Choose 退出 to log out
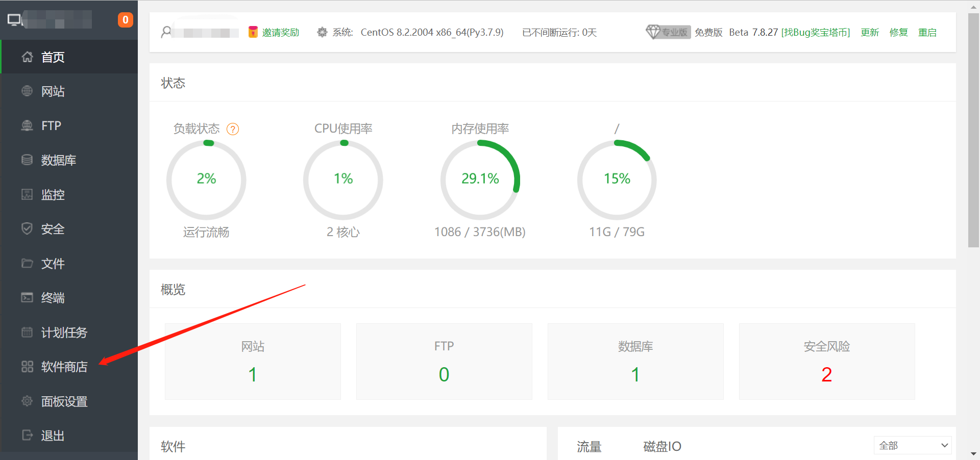This screenshot has height=460, width=980. coord(69,436)
